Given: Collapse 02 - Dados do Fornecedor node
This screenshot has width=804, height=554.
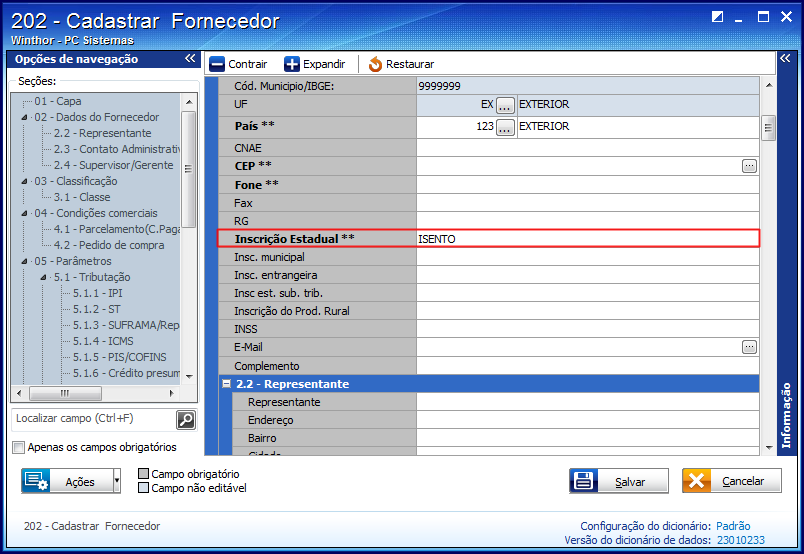Looking at the screenshot, I should [x=25, y=117].
